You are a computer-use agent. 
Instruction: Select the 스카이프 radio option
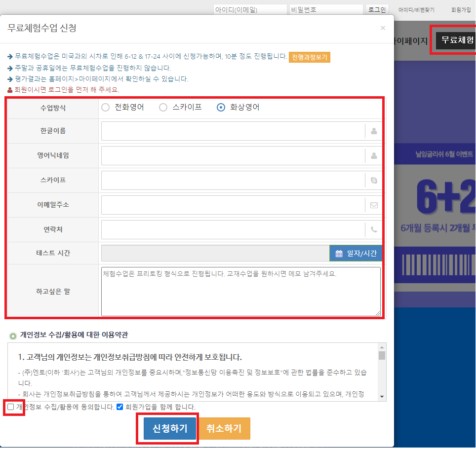coord(163,108)
